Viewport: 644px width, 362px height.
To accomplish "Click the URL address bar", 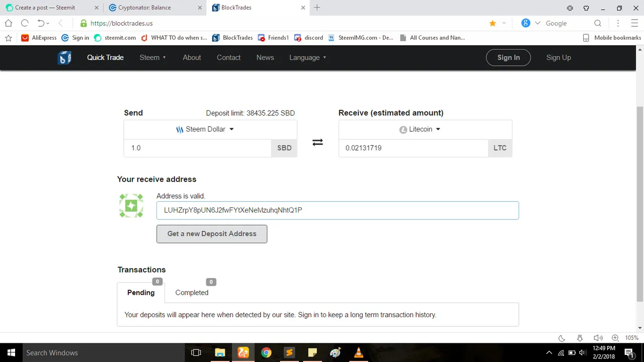I will coord(282,23).
